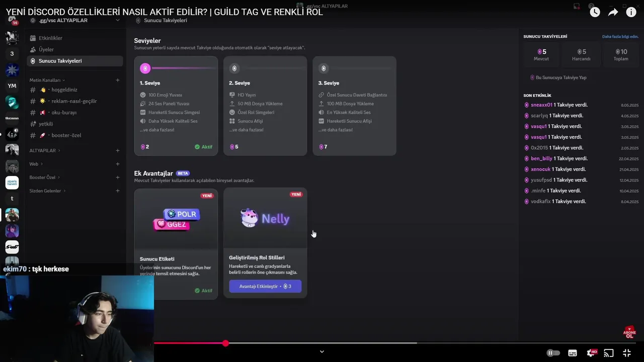The height and width of the screenshot is (362, 644).
Task: Click Avantajı Etkinleştir button
Action: coord(265,286)
